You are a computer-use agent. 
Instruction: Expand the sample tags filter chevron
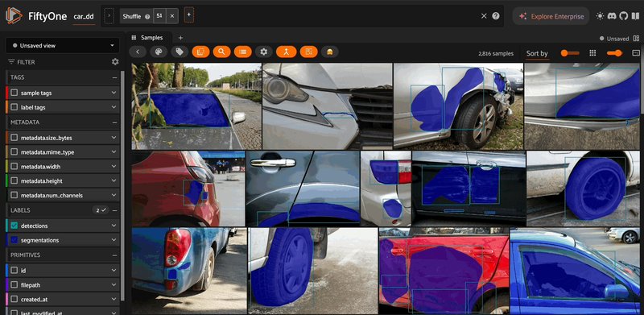[114, 93]
